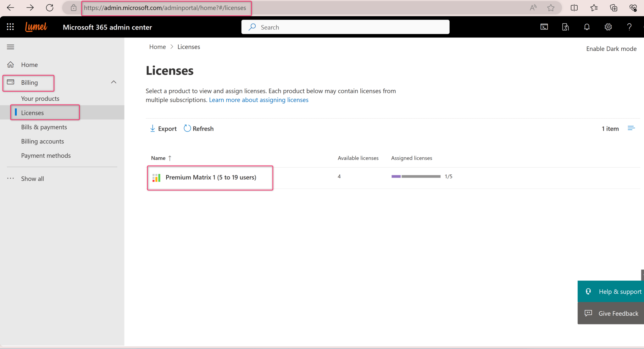
Task: Open the app launcher waffle icon
Action: coord(10,27)
